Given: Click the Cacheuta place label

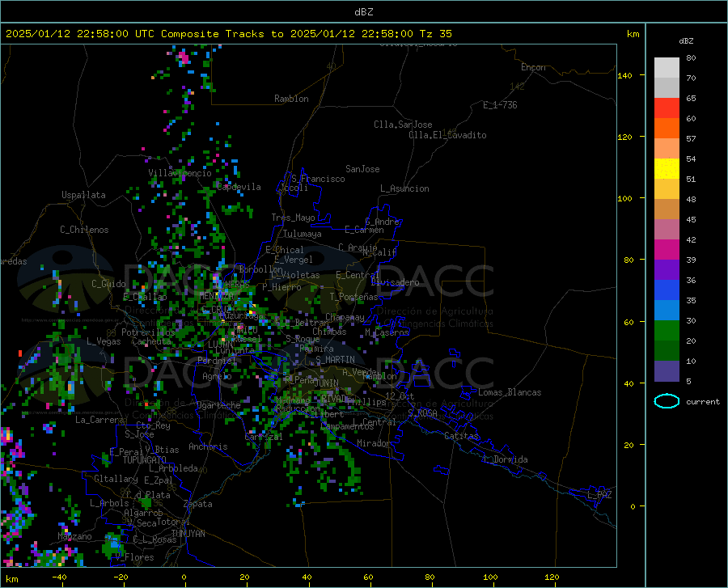Looking at the screenshot, I should tap(151, 341).
